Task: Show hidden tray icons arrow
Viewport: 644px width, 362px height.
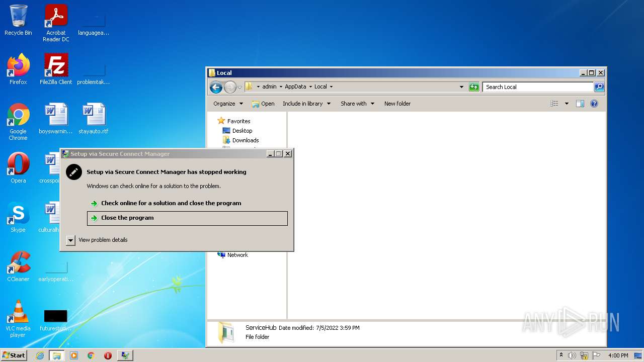Action: point(561,355)
